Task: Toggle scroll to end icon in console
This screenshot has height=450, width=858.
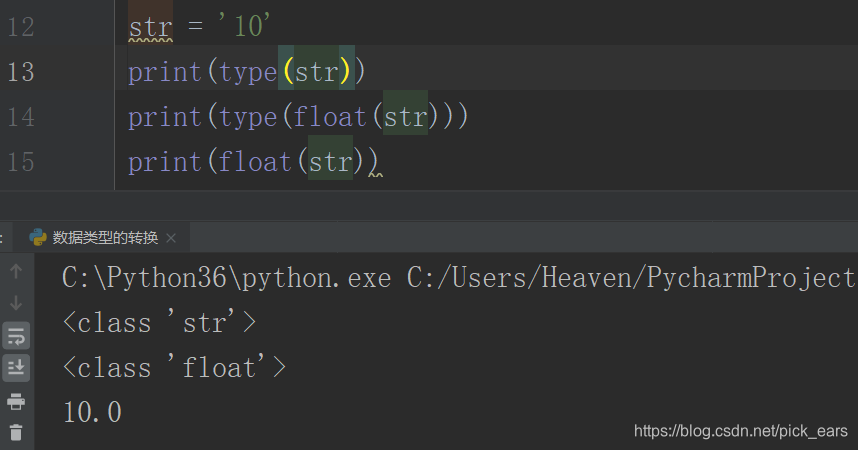Action: 16,367
